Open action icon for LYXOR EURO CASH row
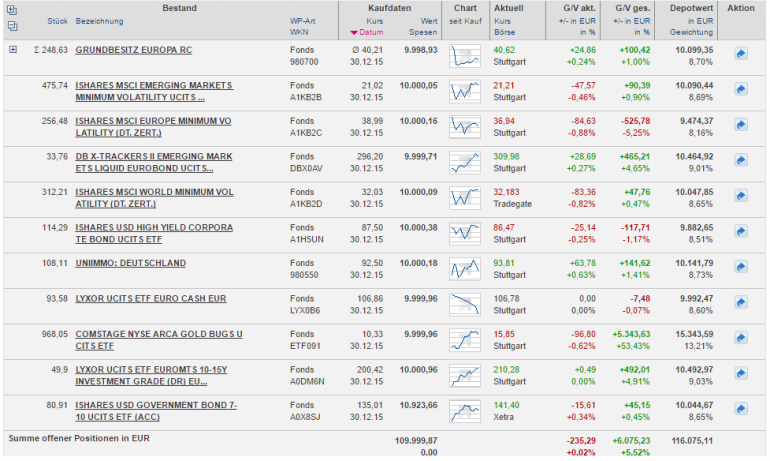770x461 pixels. tap(741, 302)
